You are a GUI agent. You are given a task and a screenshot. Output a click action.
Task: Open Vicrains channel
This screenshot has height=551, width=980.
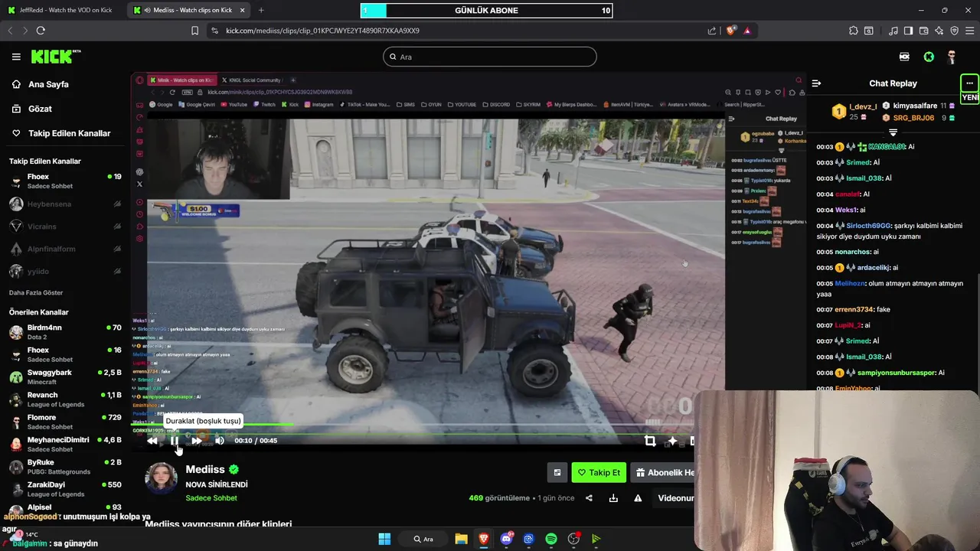(x=65, y=227)
